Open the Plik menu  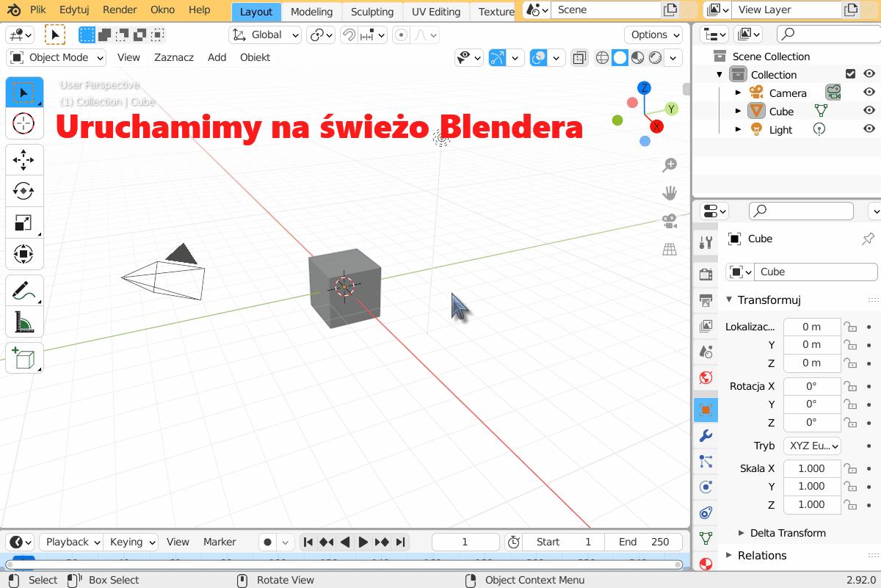38,10
